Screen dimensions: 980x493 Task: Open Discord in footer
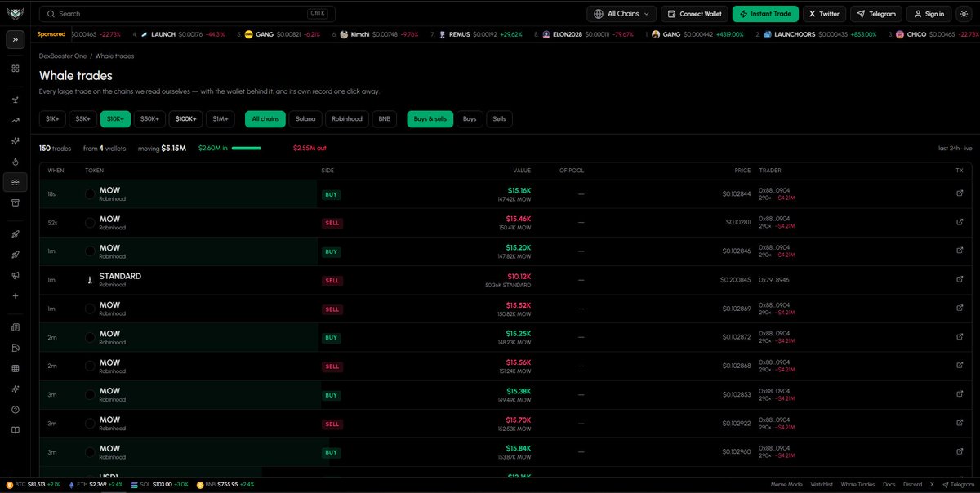pos(913,485)
